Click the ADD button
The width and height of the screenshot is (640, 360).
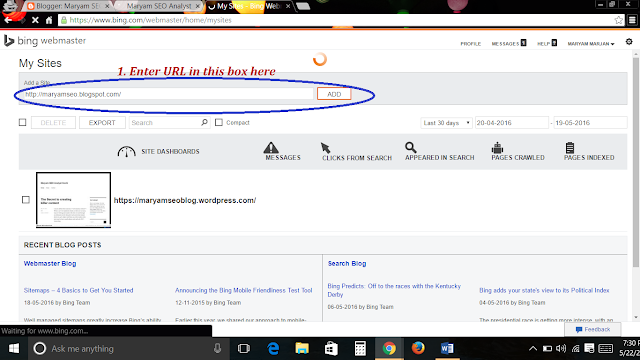pyautogui.click(x=334, y=94)
